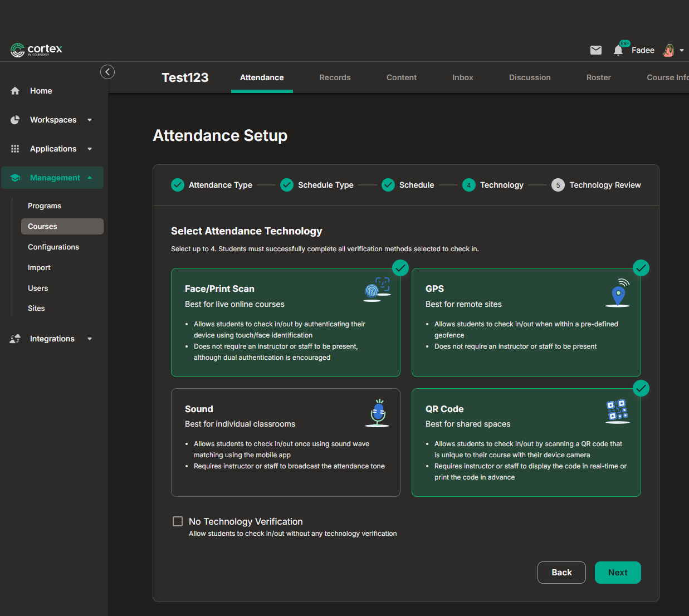This screenshot has height=616, width=689.
Task: Click the Fadee username
Action: pyautogui.click(x=643, y=51)
